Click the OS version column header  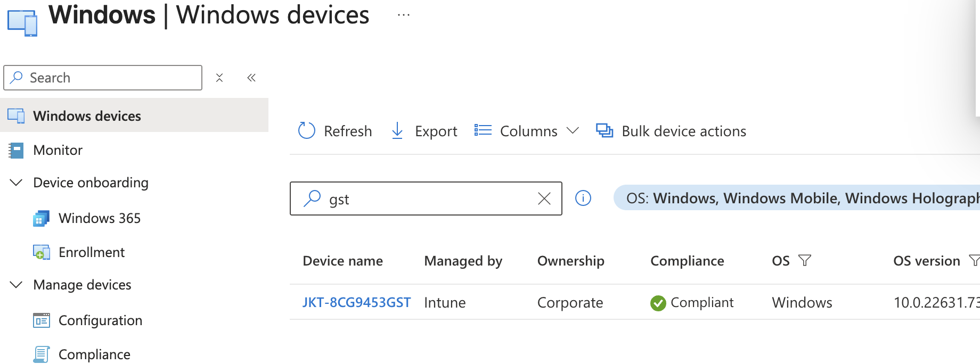coord(926,261)
